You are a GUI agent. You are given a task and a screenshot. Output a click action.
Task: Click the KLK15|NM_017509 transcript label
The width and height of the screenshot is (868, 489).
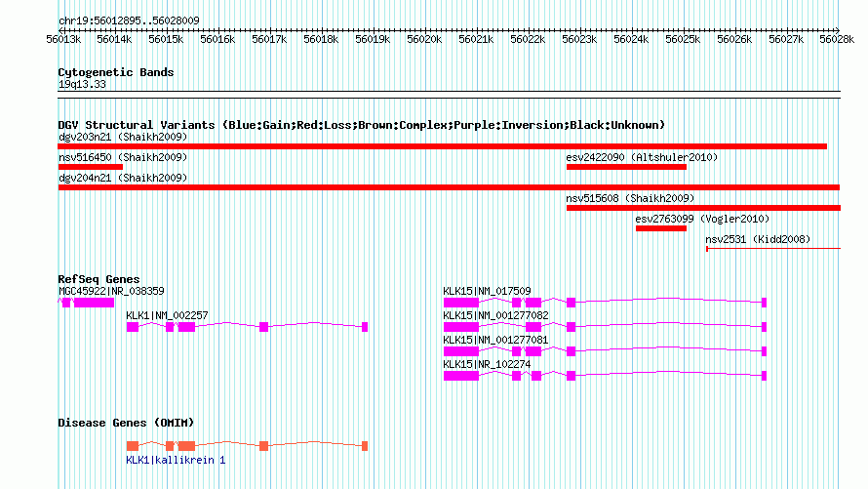pyautogui.click(x=487, y=291)
